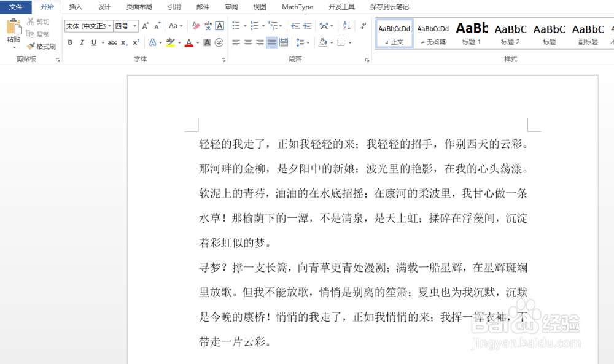Set paragraph to align right
This screenshot has height=364, width=614.
[260, 42]
